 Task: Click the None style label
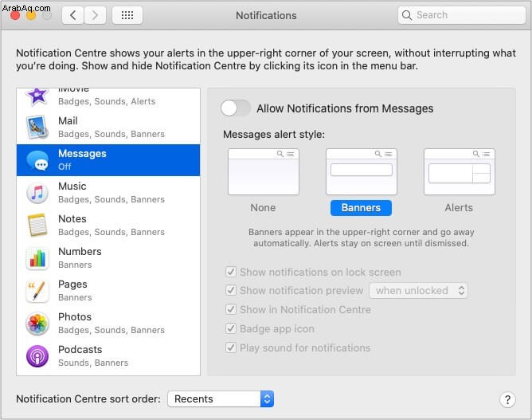(263, 208)
